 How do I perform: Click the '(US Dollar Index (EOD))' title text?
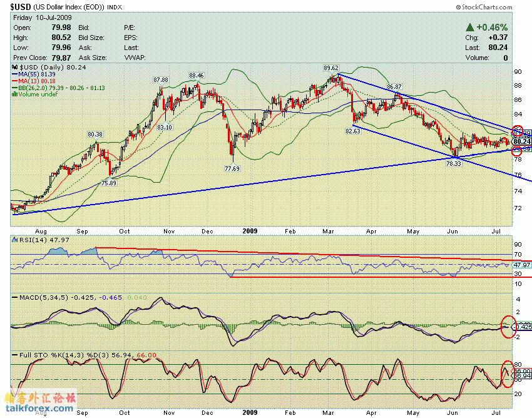[69, 7]
